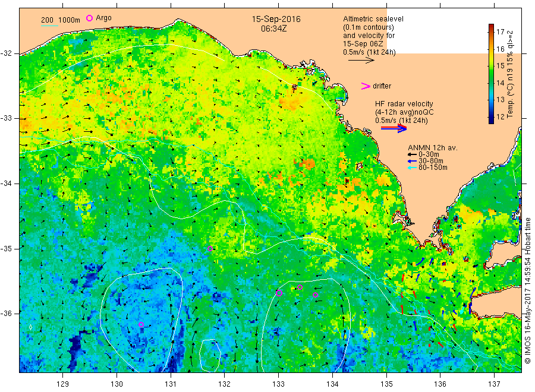Click the "HF radar velocity" text
The width and height of the screenshot is (535, 392).
pos(404,104)
